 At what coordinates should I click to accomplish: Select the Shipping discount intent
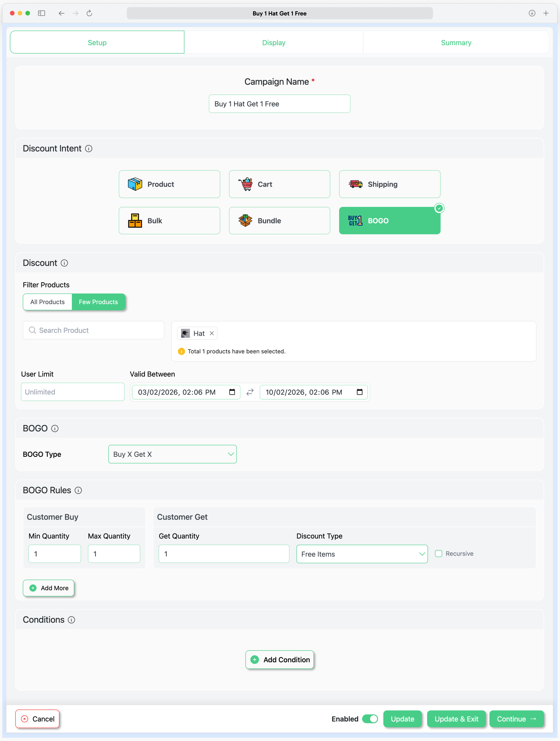point(390,184)
